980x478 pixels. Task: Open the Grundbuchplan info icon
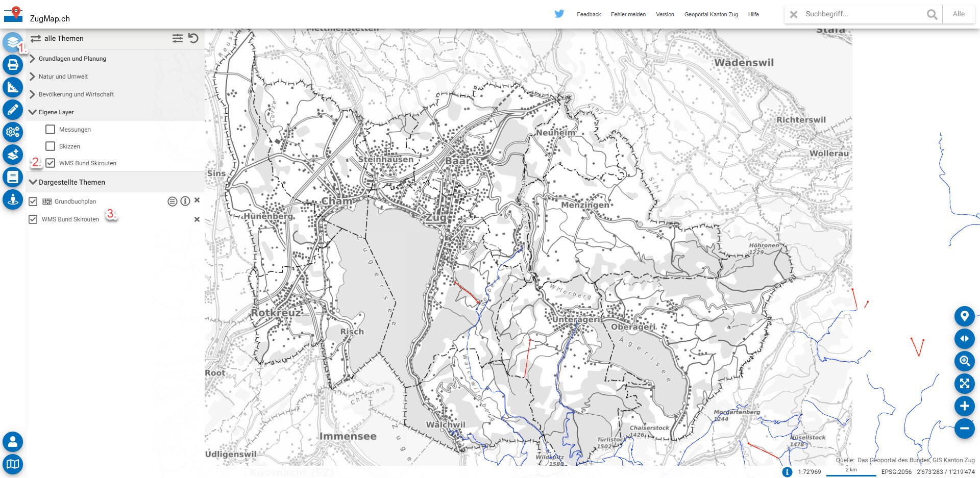185,201
